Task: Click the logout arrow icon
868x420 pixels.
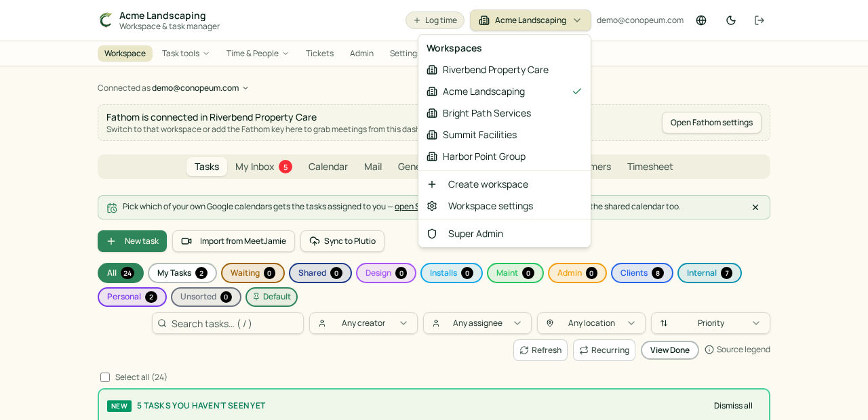Action: (759, 20)
